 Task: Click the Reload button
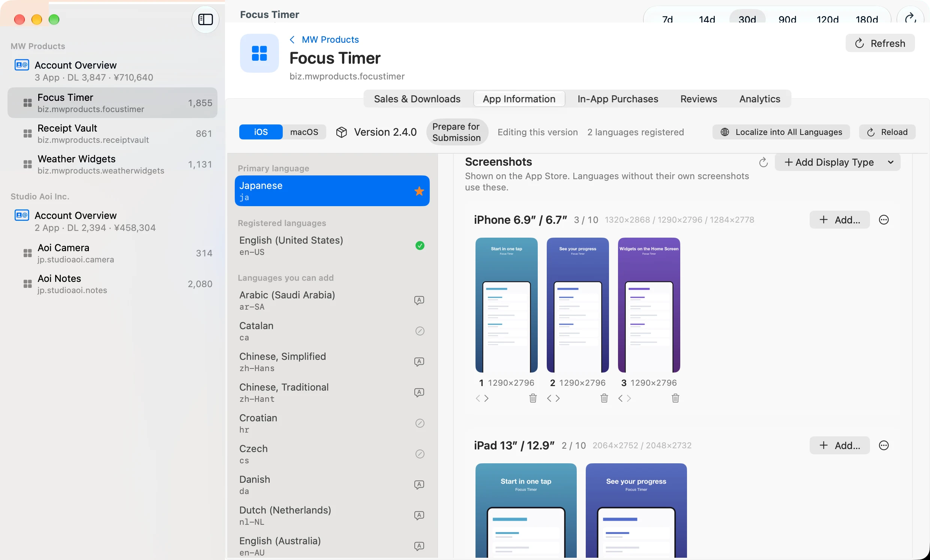[x=887, y=132]
